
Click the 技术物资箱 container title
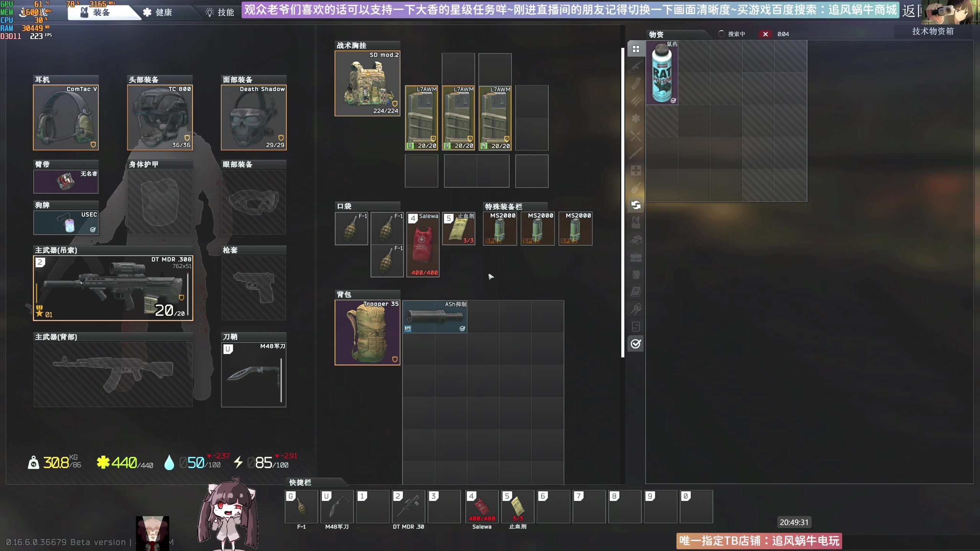[x=933, y=31]
